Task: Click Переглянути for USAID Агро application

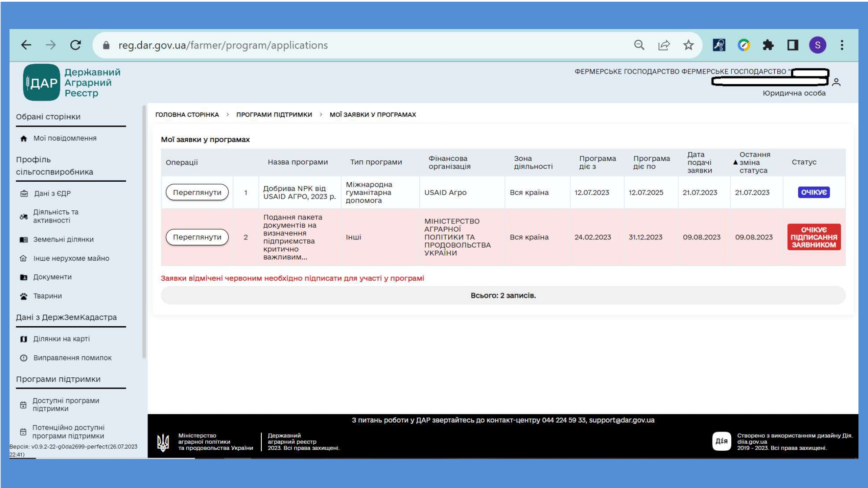Action: (x=197, y=193)
